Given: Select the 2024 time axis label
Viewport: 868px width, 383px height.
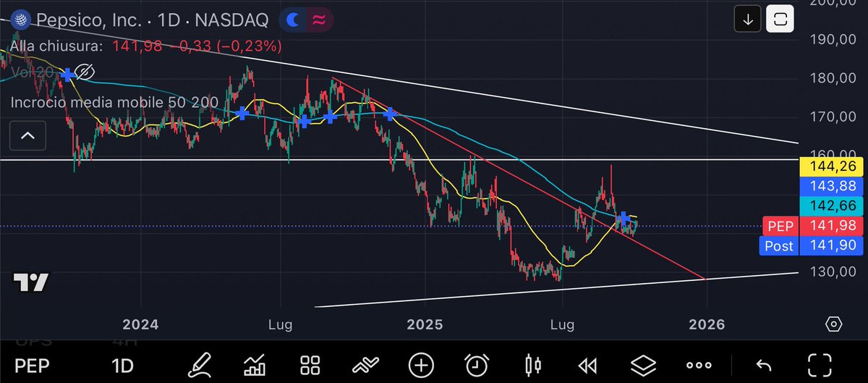Looking at the screenshot, I should (140, 324).
